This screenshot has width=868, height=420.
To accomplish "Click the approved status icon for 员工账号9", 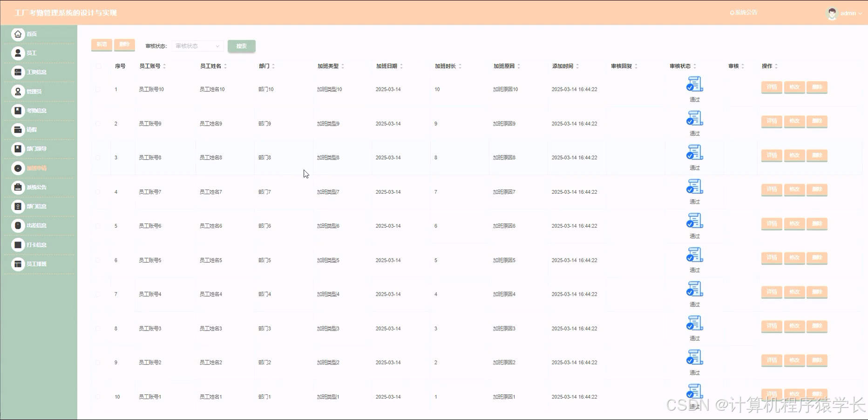I will coord(694,118).
